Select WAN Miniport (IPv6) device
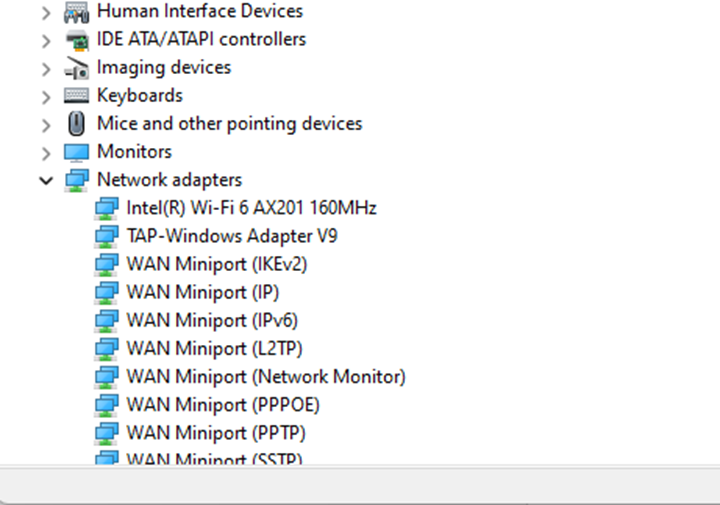This screenshot has height=505, width=720. pos(213,320)
